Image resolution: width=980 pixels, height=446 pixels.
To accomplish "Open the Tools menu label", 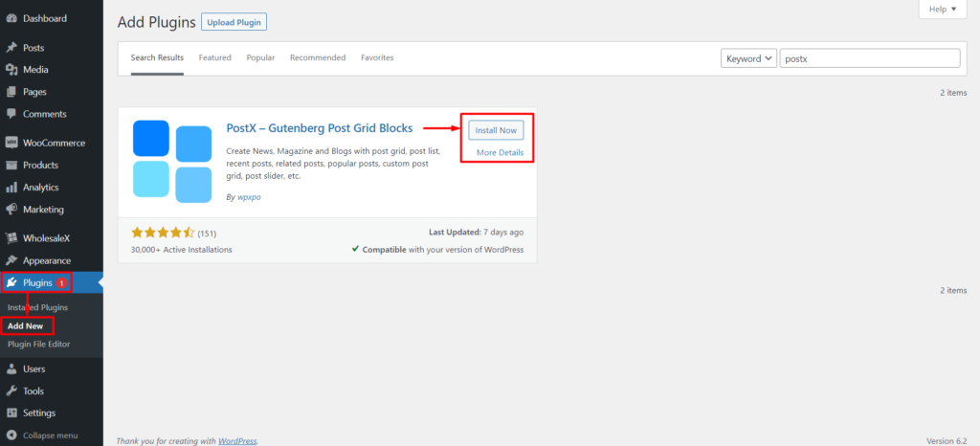I will pos(33,391).
